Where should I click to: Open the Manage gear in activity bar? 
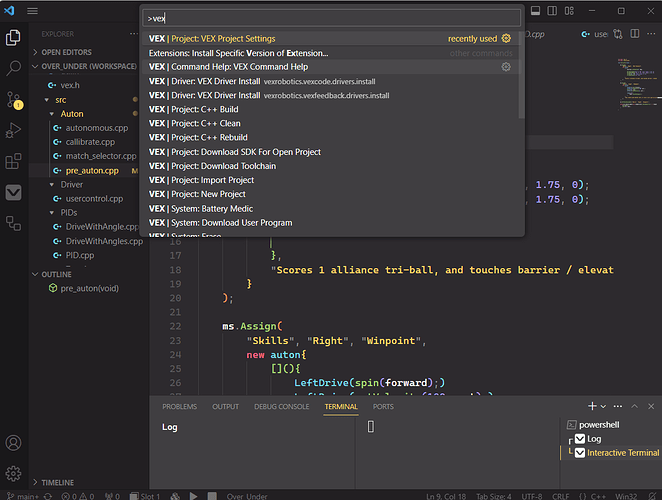pos(14,473)
